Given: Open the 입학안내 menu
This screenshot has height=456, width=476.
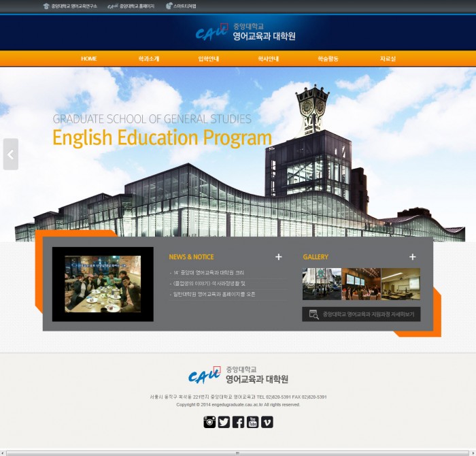Looking at the screenshot, I should pyautogui.click(x=208, y=59).
